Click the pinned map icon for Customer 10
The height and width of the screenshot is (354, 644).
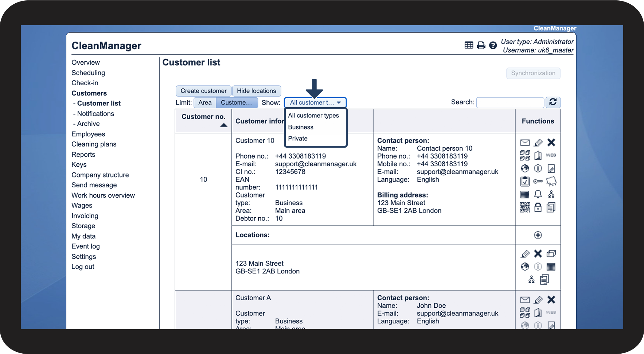click(551, 181)
